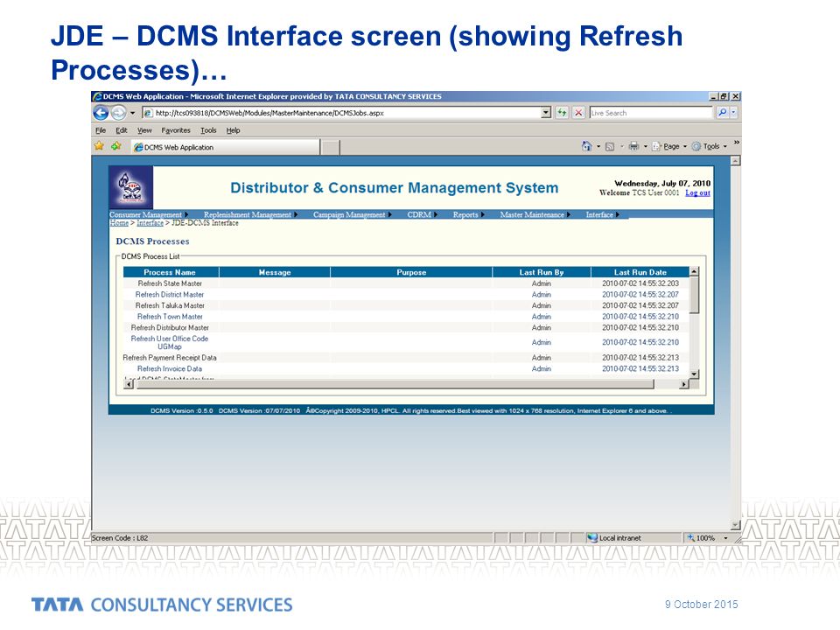840x630 pixels.
Task: Open the recent pages dropdown arrow
Action: pos(132,113)
